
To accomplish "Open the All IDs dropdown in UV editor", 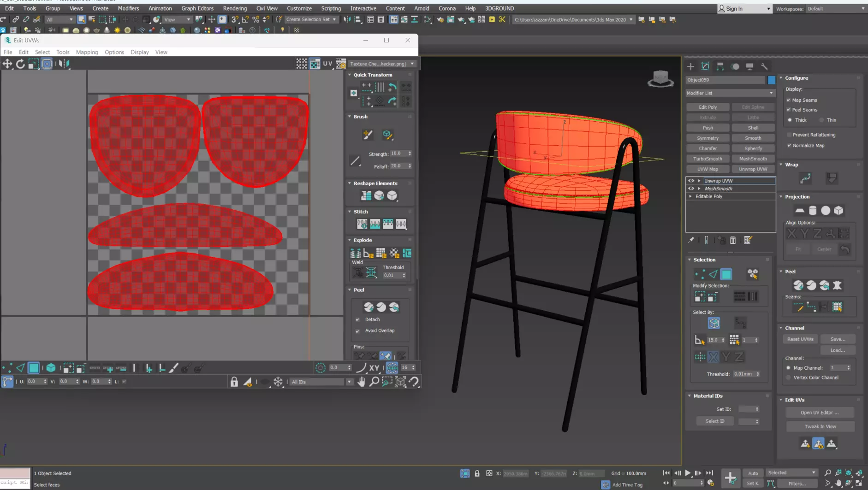I will tap(321, 382).
